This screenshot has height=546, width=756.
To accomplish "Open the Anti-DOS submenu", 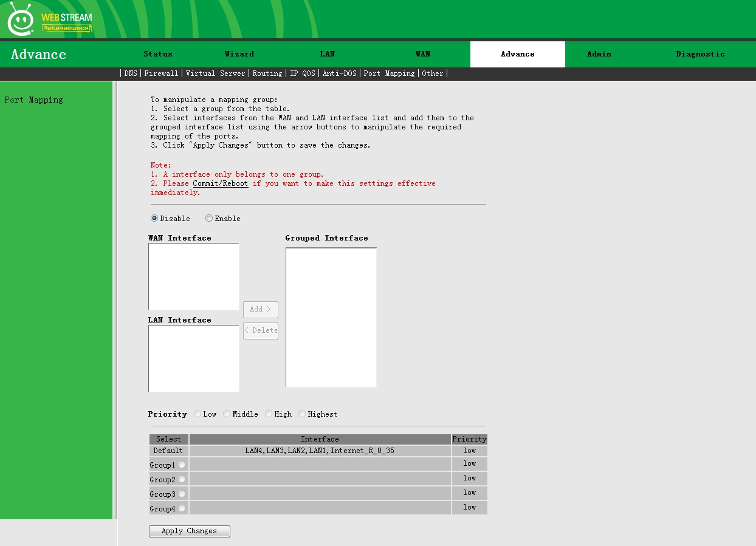I will coord(339,73).
